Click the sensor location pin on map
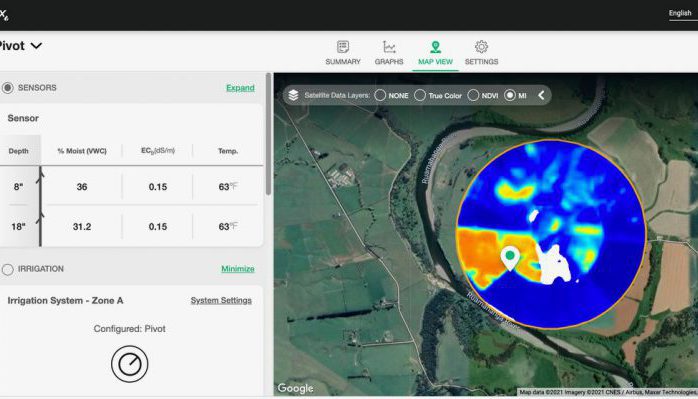Image resolution: width=698 pixels, height=399 pixels. click(x=510, y=258)
